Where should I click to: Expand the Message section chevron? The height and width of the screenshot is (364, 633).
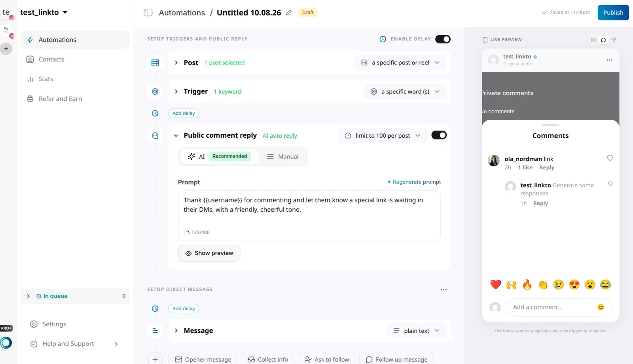(x=176, y=331)
